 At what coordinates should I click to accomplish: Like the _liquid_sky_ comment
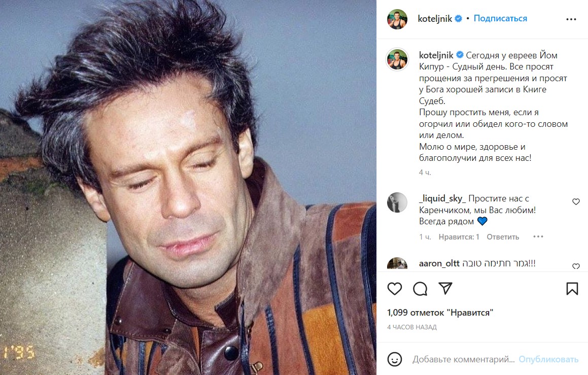(x=576, y=202)
